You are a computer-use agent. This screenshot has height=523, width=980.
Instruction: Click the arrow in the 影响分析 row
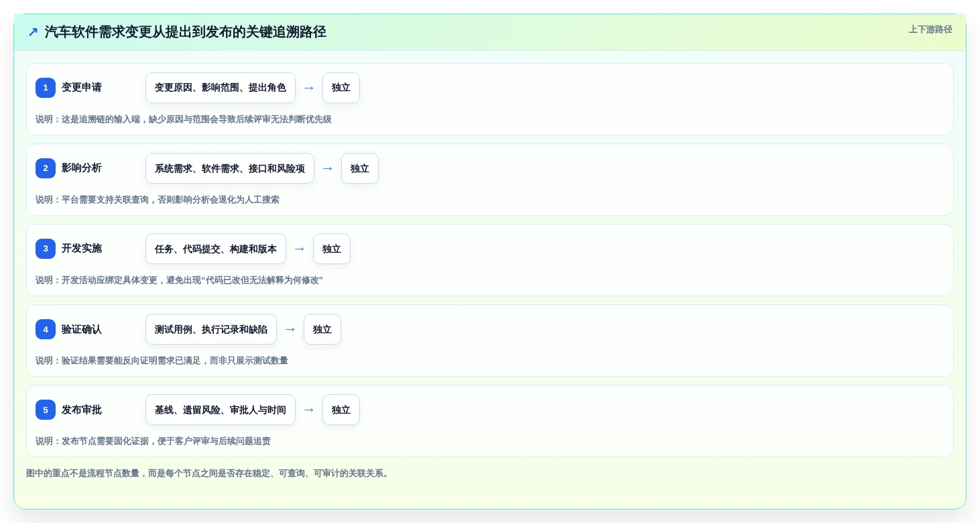(x=328, y=168)
